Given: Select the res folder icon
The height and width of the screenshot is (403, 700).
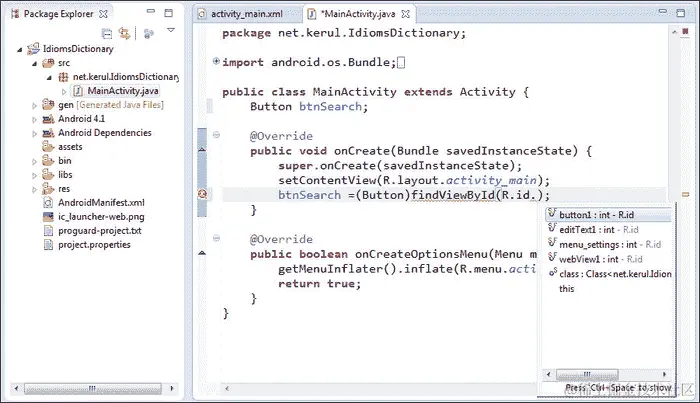Looking at the screenshot, I should tap(48, 189).
